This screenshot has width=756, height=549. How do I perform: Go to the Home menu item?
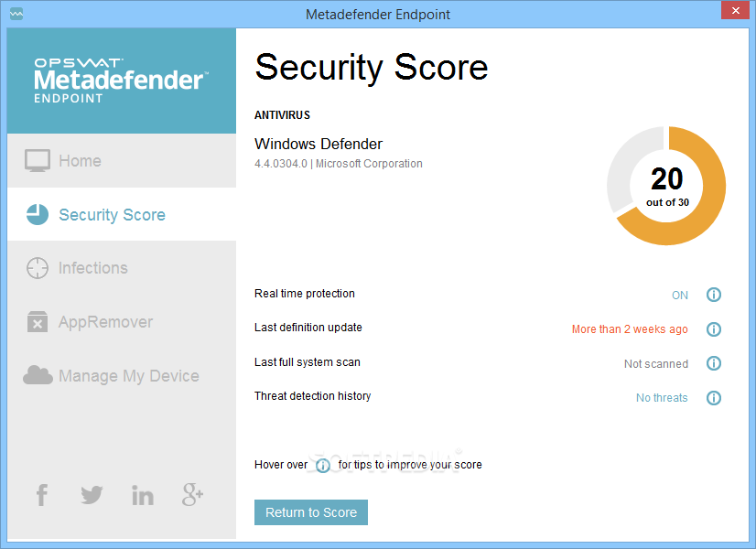(122, 160)
